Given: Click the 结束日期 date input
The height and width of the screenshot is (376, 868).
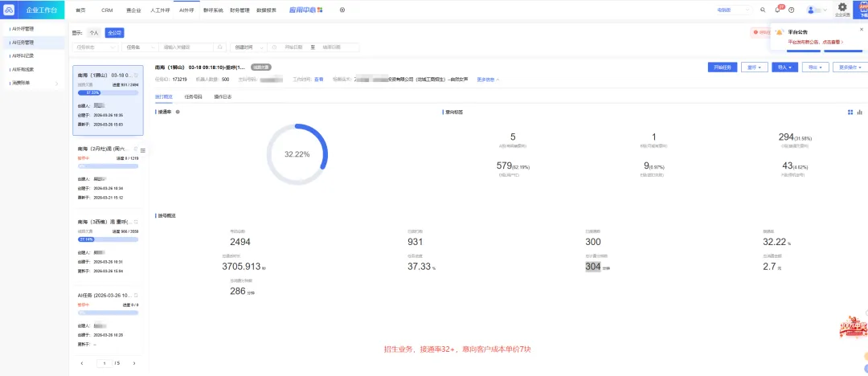Looking at the screenshot, I should coord(334,47).
